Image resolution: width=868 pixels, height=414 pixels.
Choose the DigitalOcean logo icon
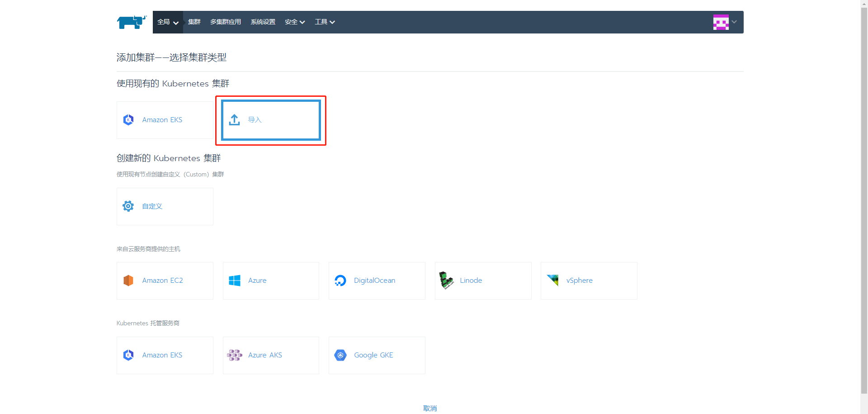(340, 281)
